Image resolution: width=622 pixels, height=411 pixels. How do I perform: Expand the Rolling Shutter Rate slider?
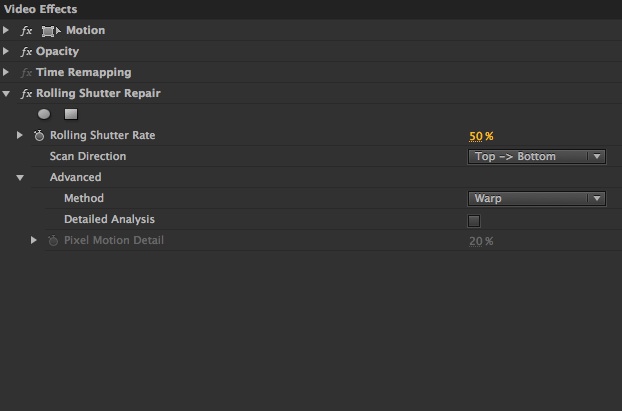[20, 136]
